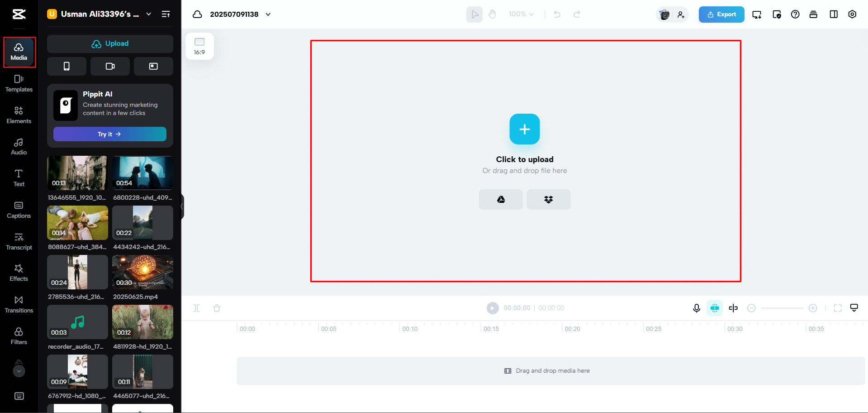
Task: Open the help menu with the question mark
Action: point(795,14)
